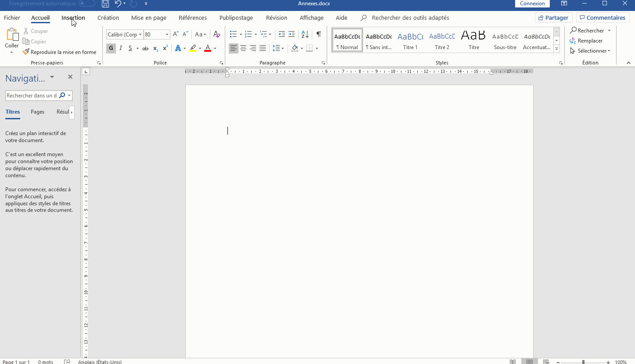Click Reproduire la mise en forme
The image size is (635, 364).
(60, 52)
